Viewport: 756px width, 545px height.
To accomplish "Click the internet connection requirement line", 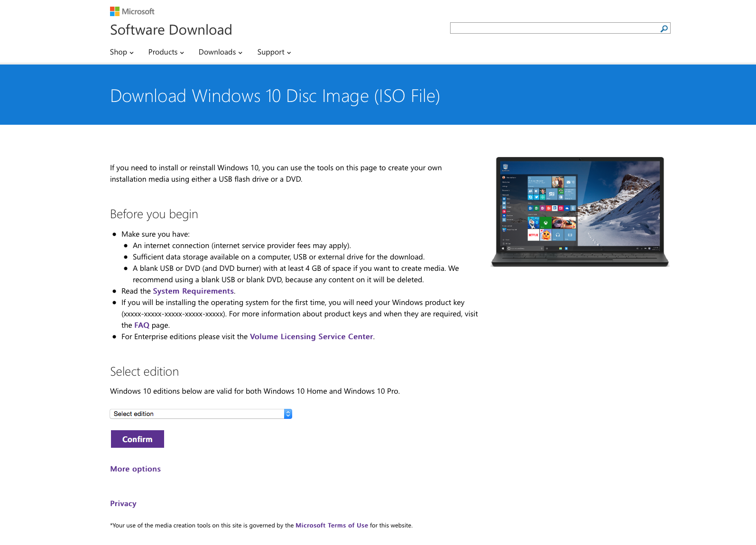I will click(x=242, y=246).
